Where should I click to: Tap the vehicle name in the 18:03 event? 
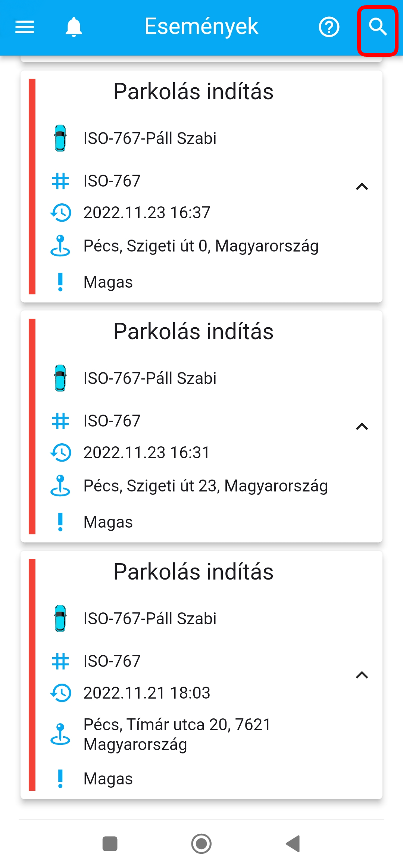[x=150, y=618]
